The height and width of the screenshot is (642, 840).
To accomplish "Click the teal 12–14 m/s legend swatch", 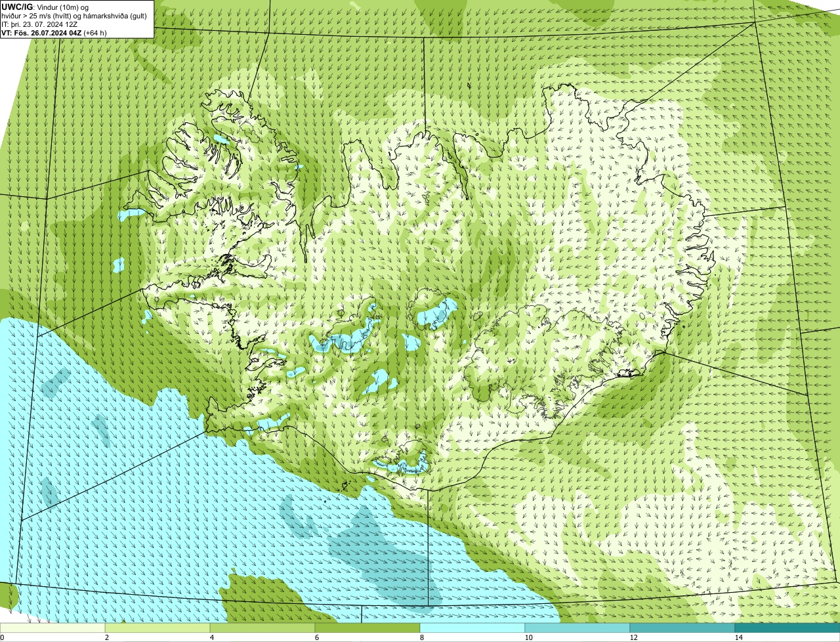I will (x=682, y=628).
